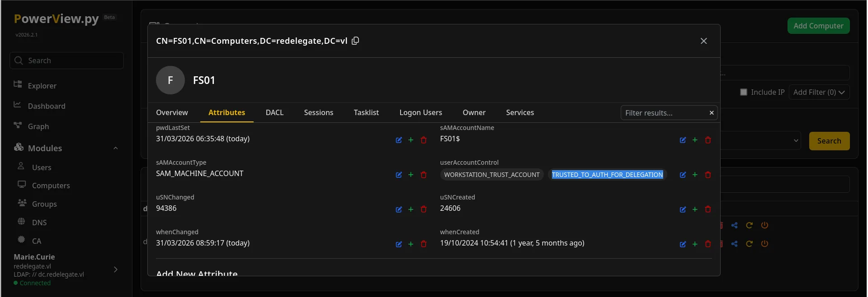Delete the sAMAccountName attribute

pos(708,140)
